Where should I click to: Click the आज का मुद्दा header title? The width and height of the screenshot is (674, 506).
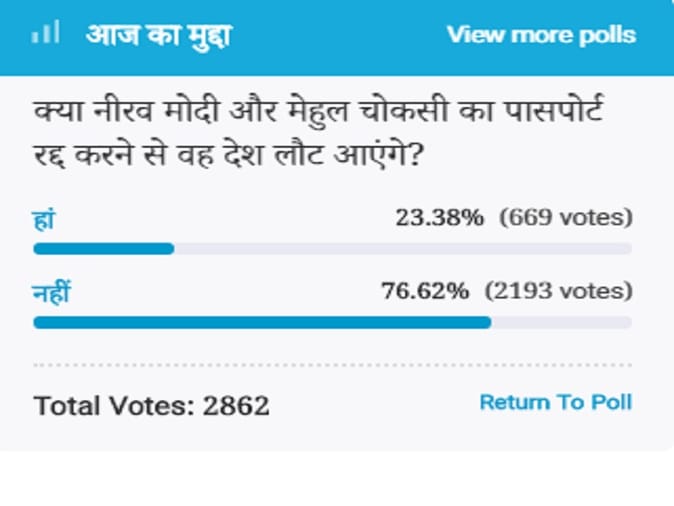click(x=158, y=34)
